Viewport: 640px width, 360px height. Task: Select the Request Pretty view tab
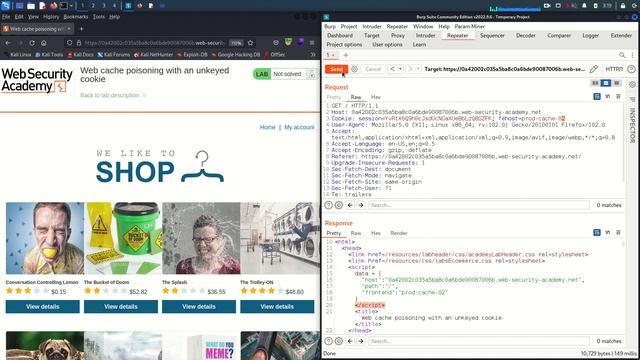(333, 97)
